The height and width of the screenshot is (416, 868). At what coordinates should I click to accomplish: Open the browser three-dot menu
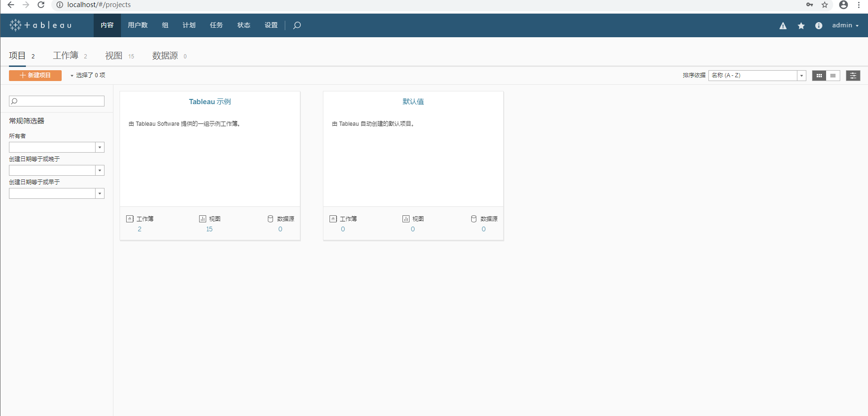pos(859,5)
